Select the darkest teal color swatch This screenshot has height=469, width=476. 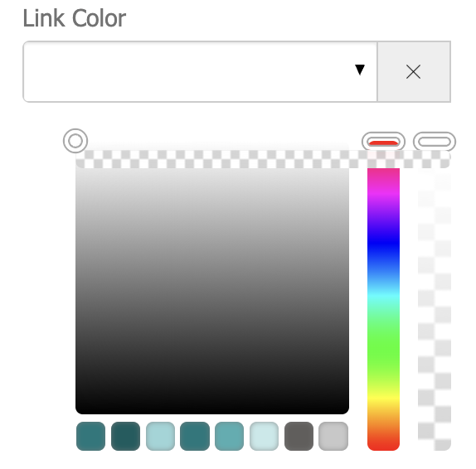click(x=126, y=436)
